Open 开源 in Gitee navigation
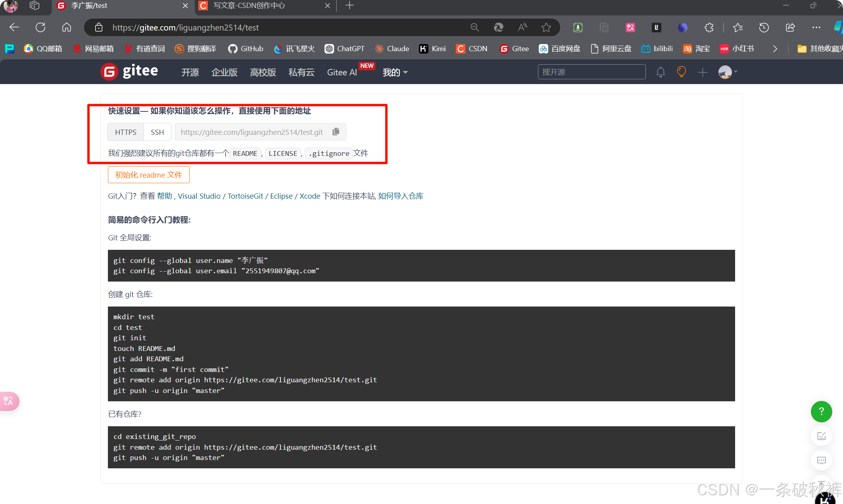 pyautogui.click(x=190, y=72)
